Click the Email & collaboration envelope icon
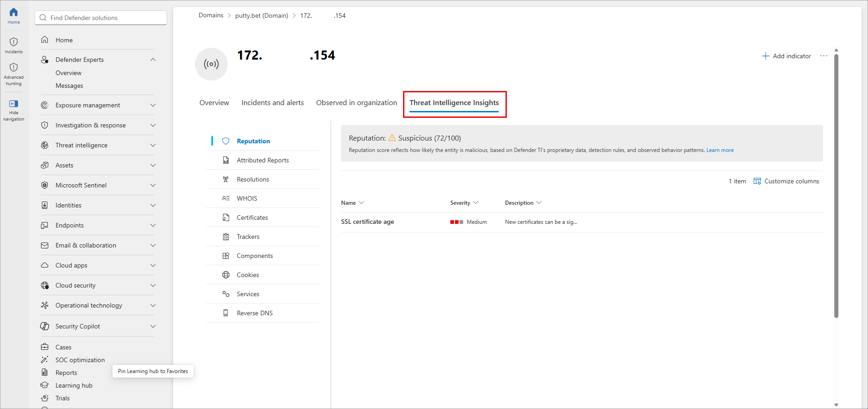The image size is (868, 409). point(45,245)
